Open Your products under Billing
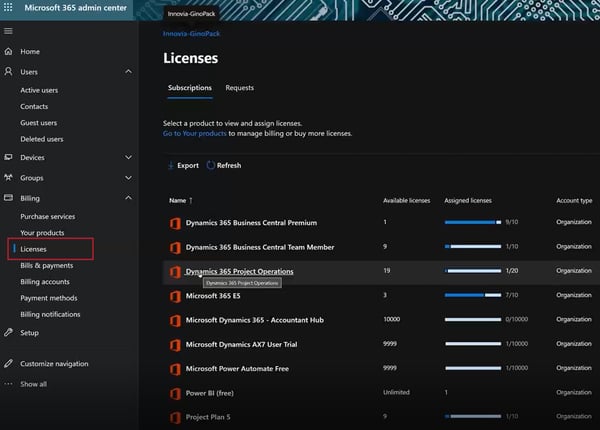 [x=42, y=233]
